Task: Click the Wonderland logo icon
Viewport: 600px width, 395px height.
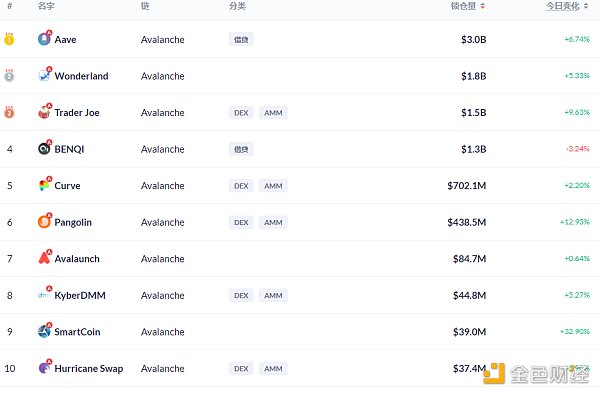Action: (x=44, y=76)
